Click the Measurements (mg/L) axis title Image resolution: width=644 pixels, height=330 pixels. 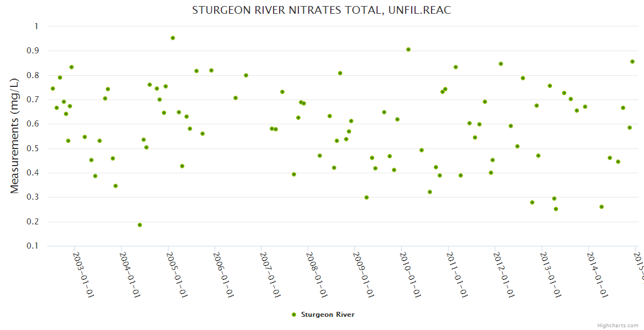pos(15,135)
